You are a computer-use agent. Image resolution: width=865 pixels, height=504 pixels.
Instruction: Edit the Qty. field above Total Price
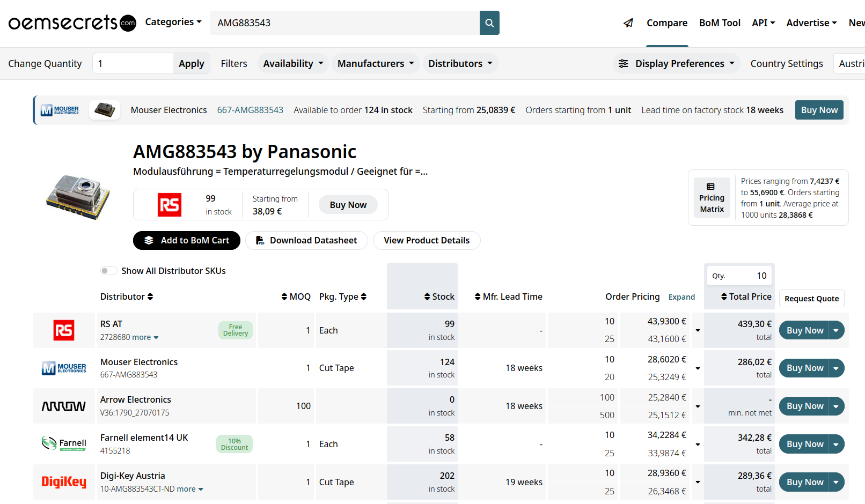pos(739,276)
